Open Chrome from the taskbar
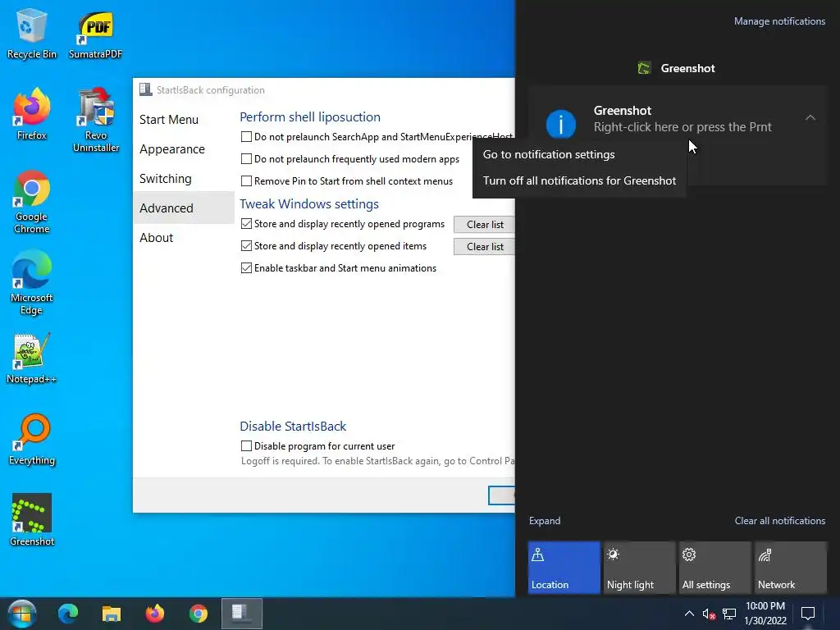Viewport: 840px width, 630px height. pyautogui.click(x=199, y=614)
